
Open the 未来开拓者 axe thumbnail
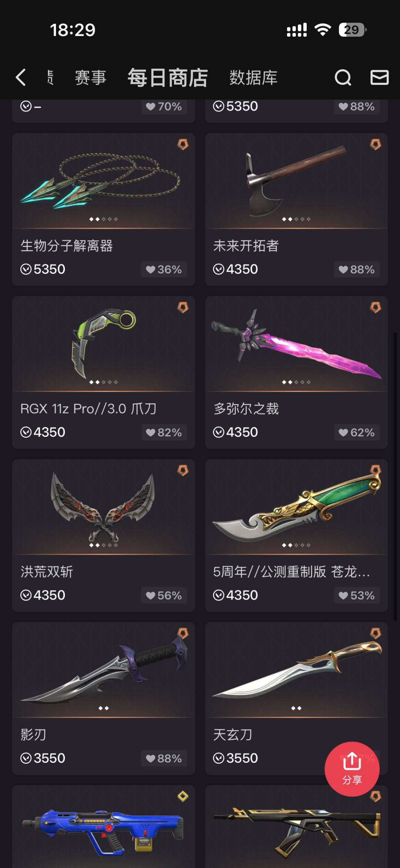pyautogui.click(x=296, y=181)
